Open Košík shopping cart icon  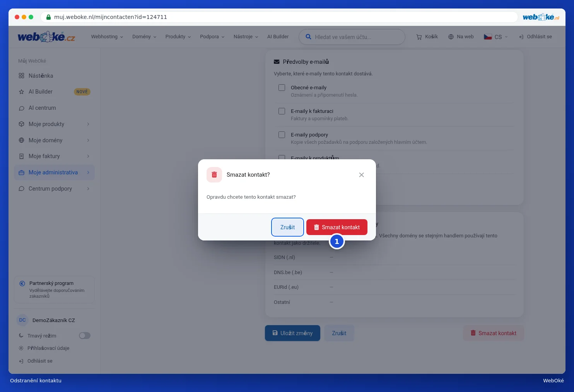pos(419,37)
